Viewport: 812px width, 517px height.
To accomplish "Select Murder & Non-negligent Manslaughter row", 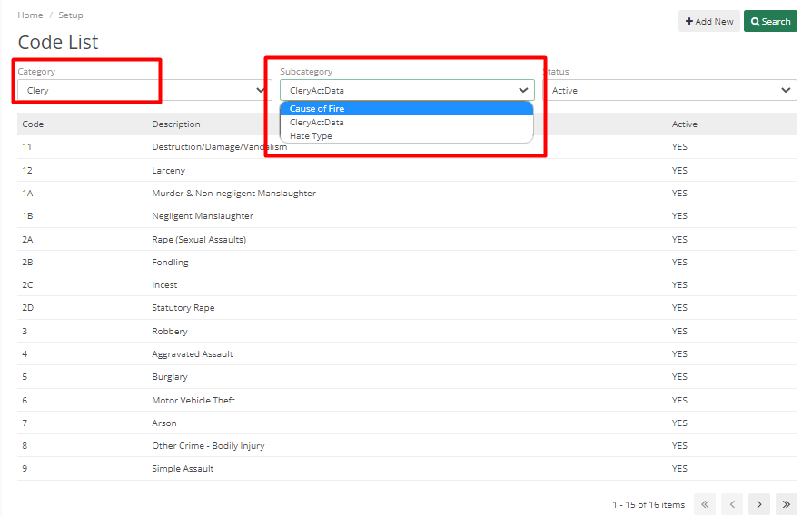I will pos(407,194).
